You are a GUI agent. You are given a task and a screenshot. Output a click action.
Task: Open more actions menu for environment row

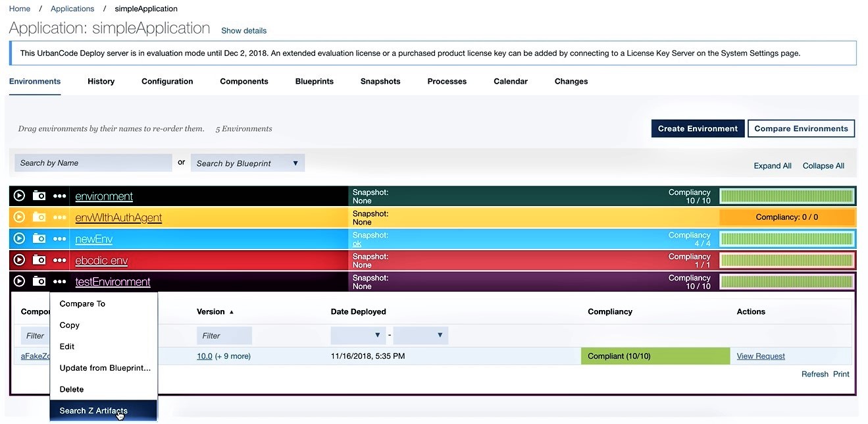click(60, 196)
